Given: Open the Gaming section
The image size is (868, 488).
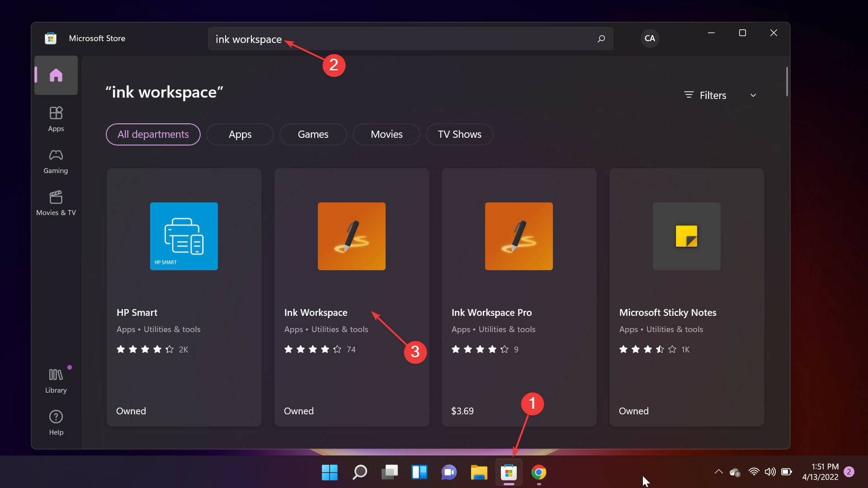Looking at the screenshot, I should (55, 161).
